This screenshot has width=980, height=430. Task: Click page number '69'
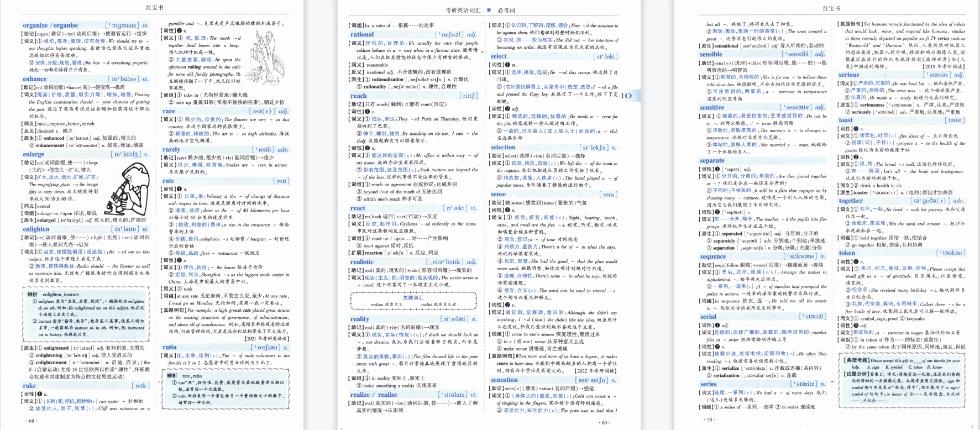tap(605, 423)
